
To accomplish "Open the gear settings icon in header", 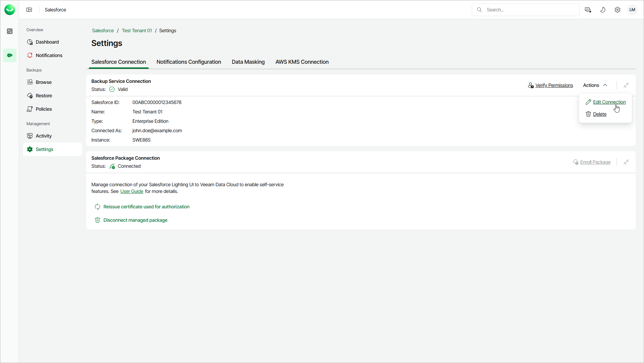I will (x=618, y=10).
